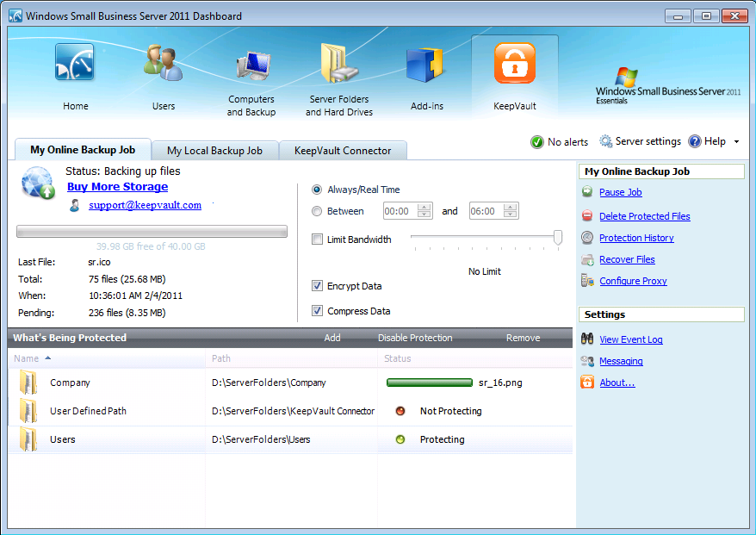Switch to My Online Backup Job tab
This screenshot has height=535, width=756.
(x=83, y=150)
